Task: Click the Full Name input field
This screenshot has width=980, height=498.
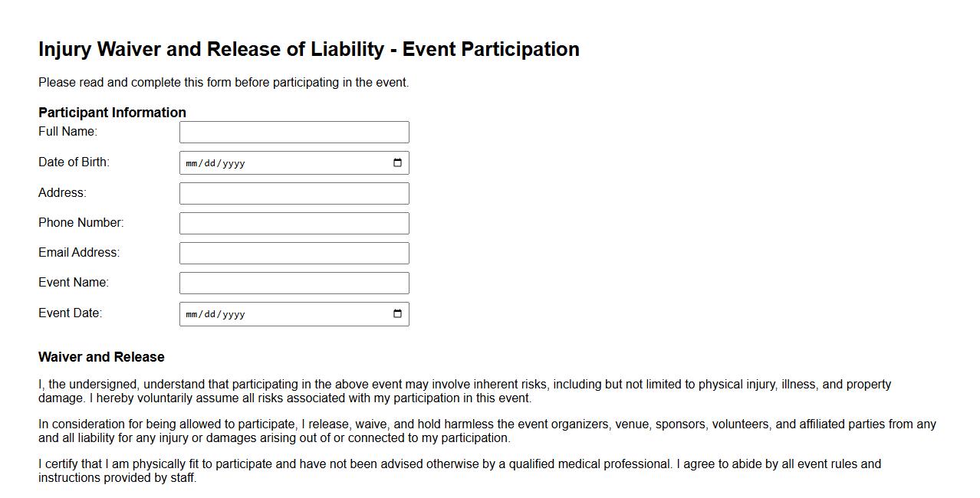Action: point(294,132)
